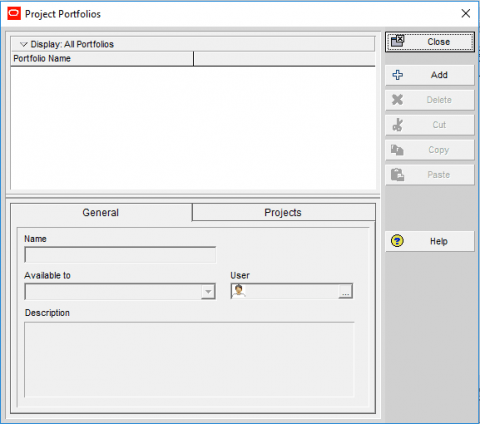Click the Close button's window icon
Viewport: 480px width, 424px height.
click(398, 41)
